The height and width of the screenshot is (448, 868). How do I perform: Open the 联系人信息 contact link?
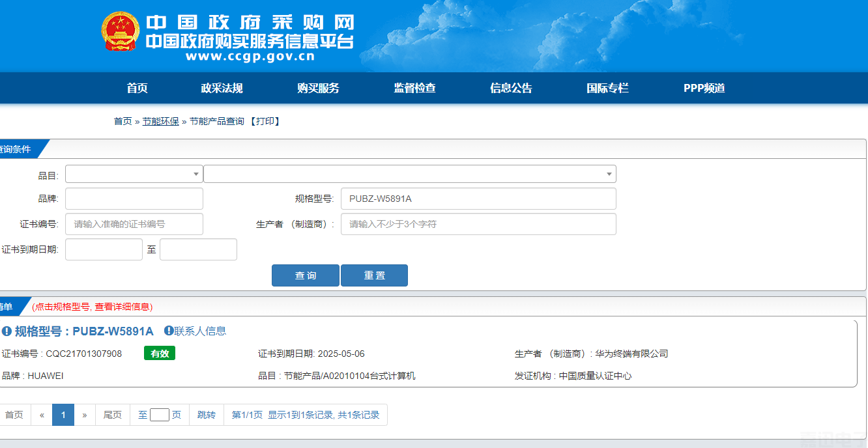[x=200, y=331]
